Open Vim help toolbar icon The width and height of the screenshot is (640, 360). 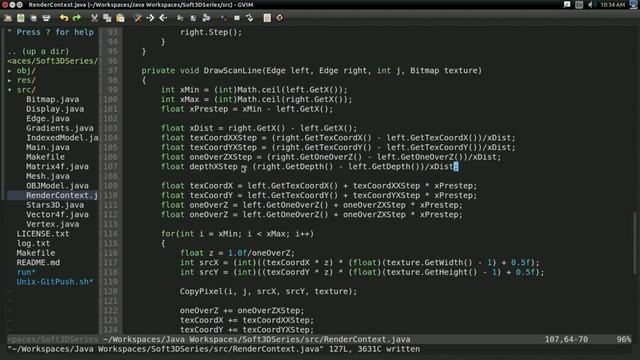coord(267,18)
